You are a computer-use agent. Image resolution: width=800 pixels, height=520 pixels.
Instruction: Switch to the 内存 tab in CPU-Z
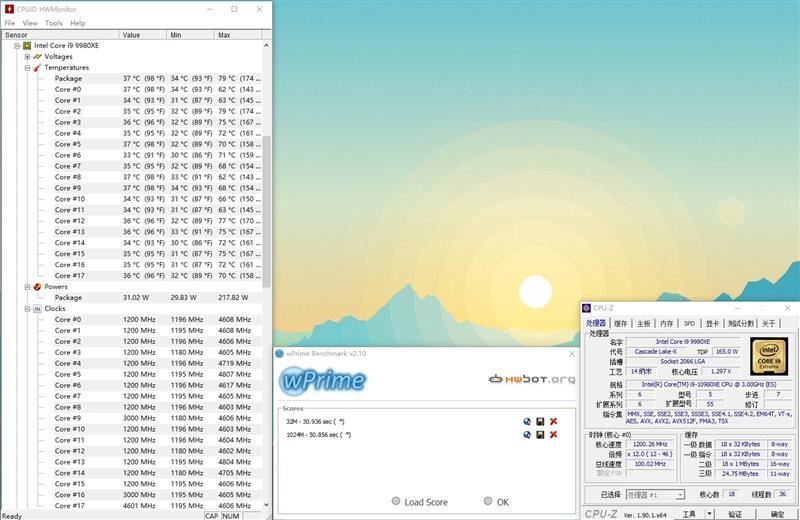[667, 324]
